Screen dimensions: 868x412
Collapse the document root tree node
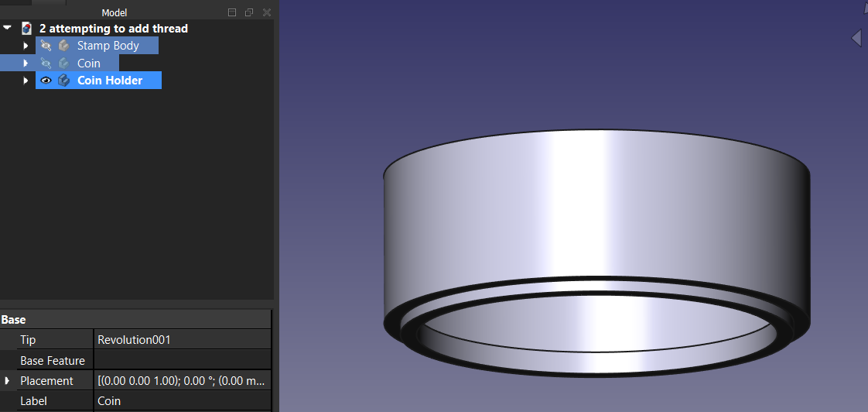click(x=8, y=28)
